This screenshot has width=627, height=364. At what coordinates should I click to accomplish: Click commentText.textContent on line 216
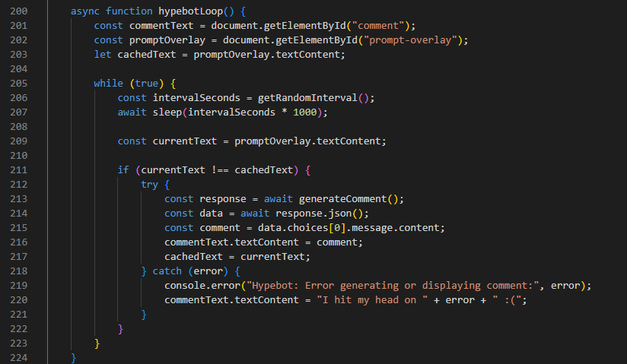pos(231,242)
